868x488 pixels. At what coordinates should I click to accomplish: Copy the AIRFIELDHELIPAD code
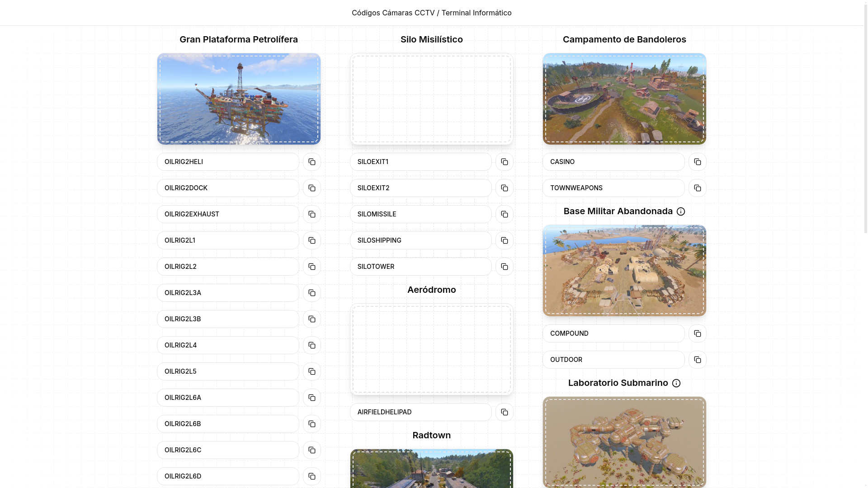(505, 412)
